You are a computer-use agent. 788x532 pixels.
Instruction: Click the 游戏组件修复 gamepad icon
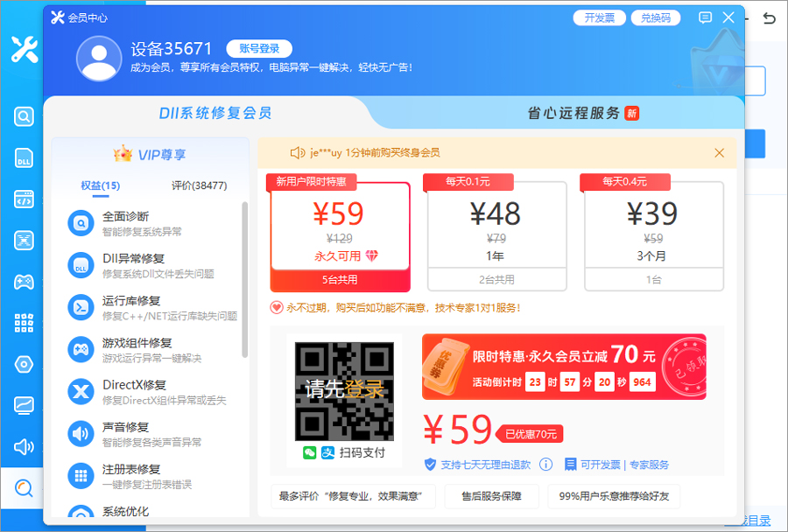(81, 350)
